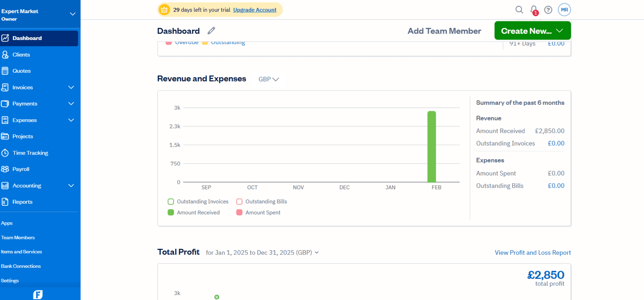Click the Outstanding Bills £0.00 amount
This screenshot has height=300, width=644.
coord(556,186)
